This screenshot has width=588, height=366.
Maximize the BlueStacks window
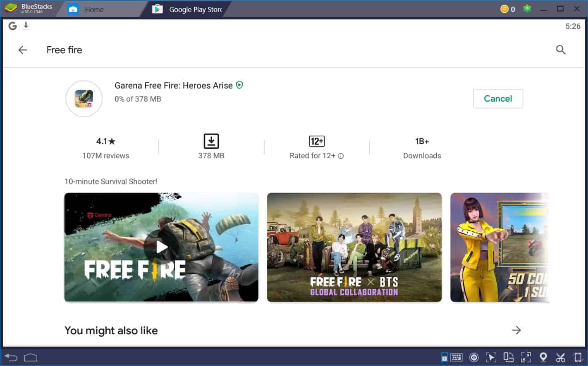[x=560, y=9]
